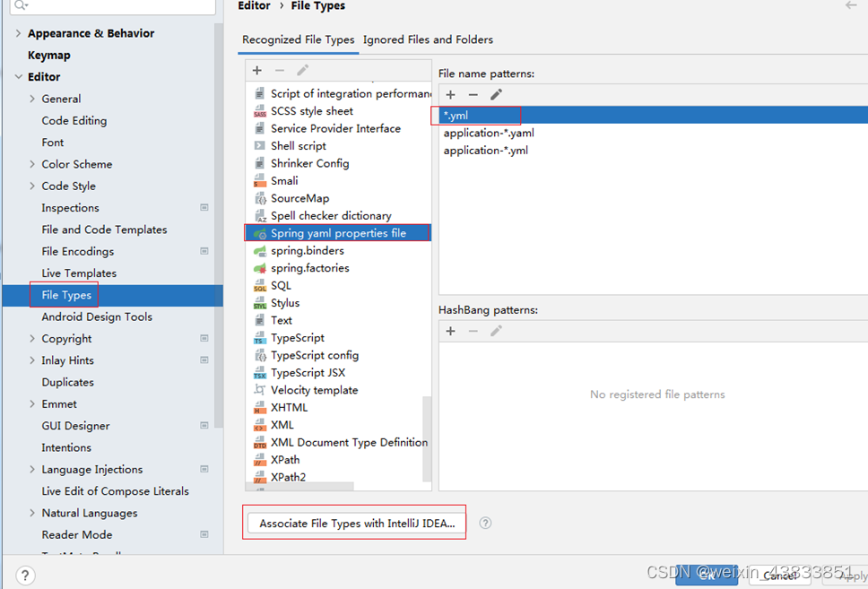This screenshot has width=868, height=589.
Task: Open Font settings
Action: click(53, 143)
